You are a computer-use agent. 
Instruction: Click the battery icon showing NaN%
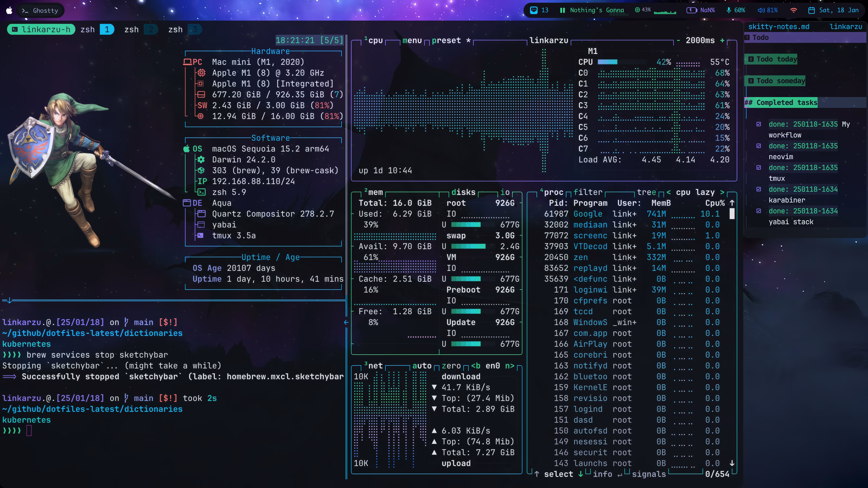[x=691, y=10]
